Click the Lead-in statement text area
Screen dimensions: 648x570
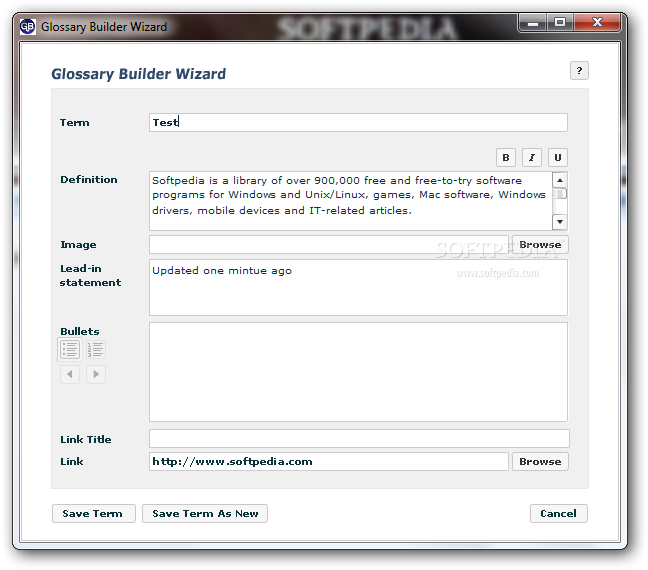358,288
